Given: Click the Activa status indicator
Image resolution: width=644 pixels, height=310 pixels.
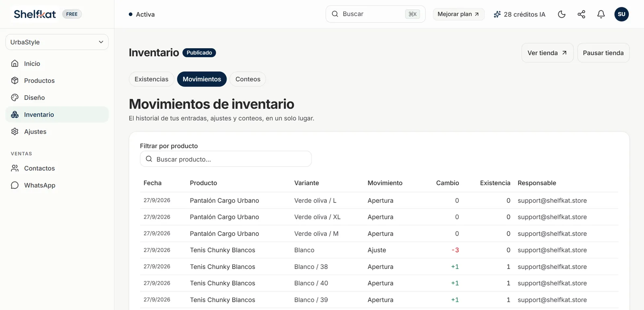Looking at the screenshot, I should point(142,14).
